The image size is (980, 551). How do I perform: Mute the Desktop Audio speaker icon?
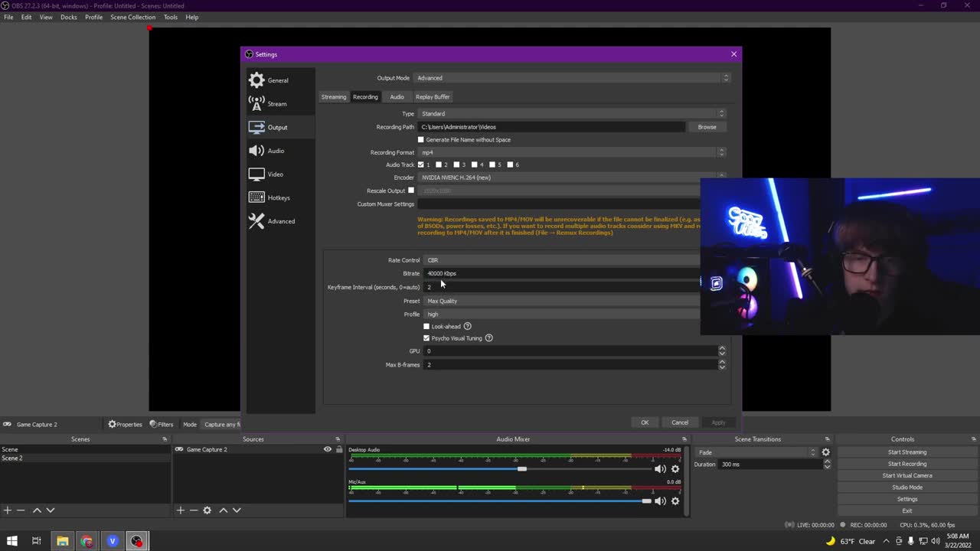point(660,469)
